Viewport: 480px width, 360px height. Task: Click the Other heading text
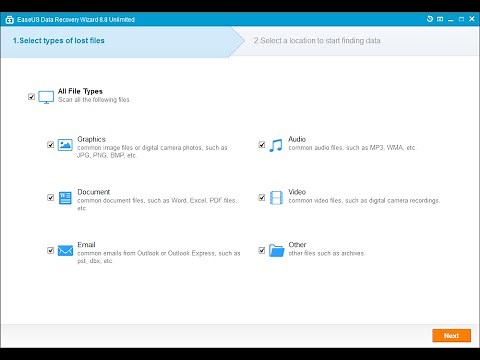coord(297,245)
